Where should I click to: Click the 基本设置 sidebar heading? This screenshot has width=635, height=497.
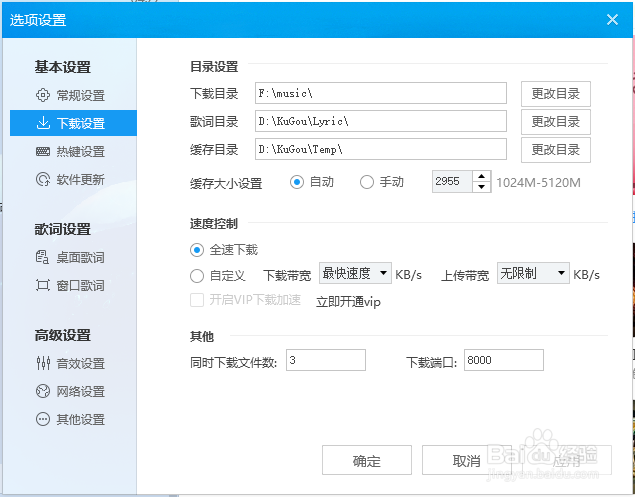click(62, 67)
